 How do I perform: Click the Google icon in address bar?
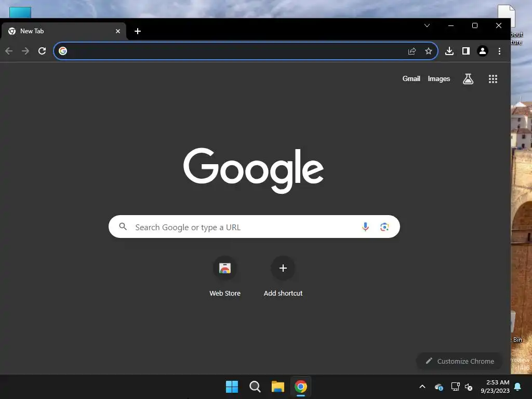pos(63,51)
